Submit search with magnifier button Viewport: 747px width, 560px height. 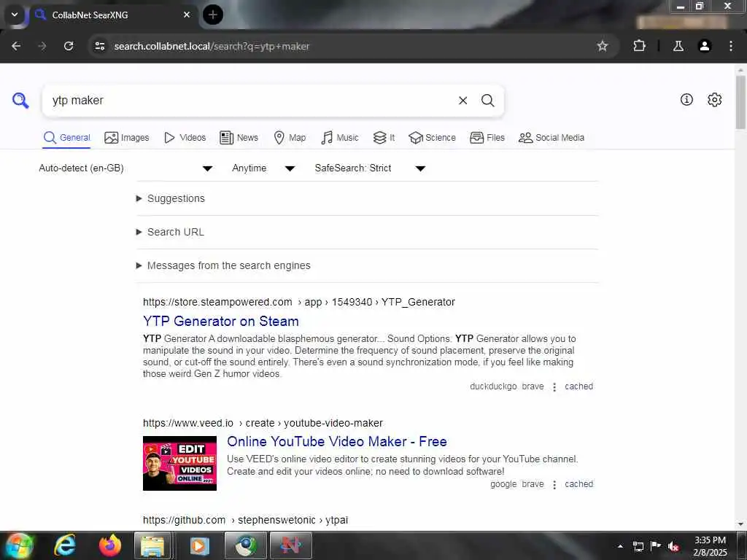tap(487, 101)
